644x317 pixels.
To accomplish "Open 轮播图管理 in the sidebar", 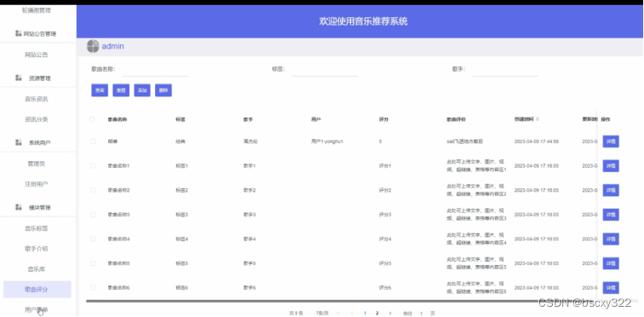I will tap(37, 11).
